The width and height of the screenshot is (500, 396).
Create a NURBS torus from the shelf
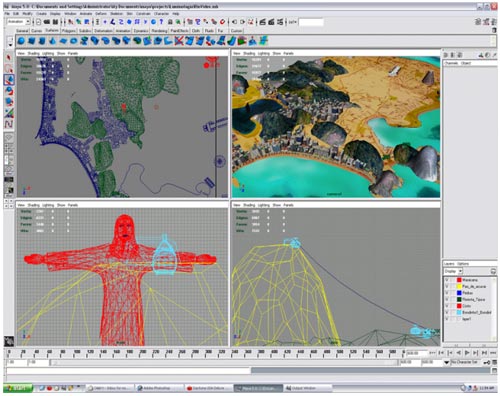click(x=73, y=41)
